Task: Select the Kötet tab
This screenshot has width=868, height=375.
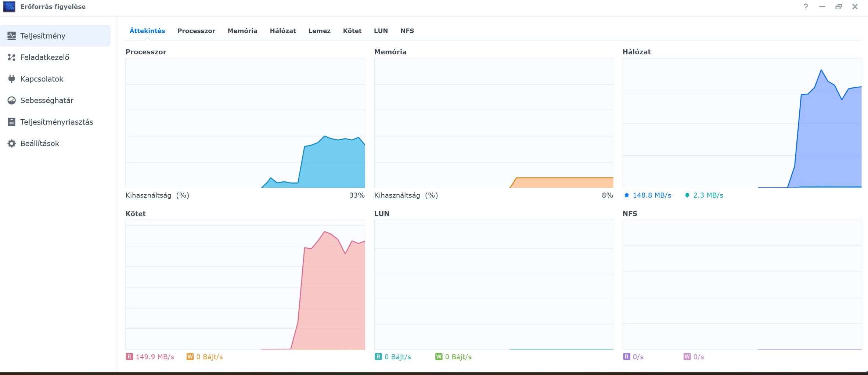Action: point(352,31)
